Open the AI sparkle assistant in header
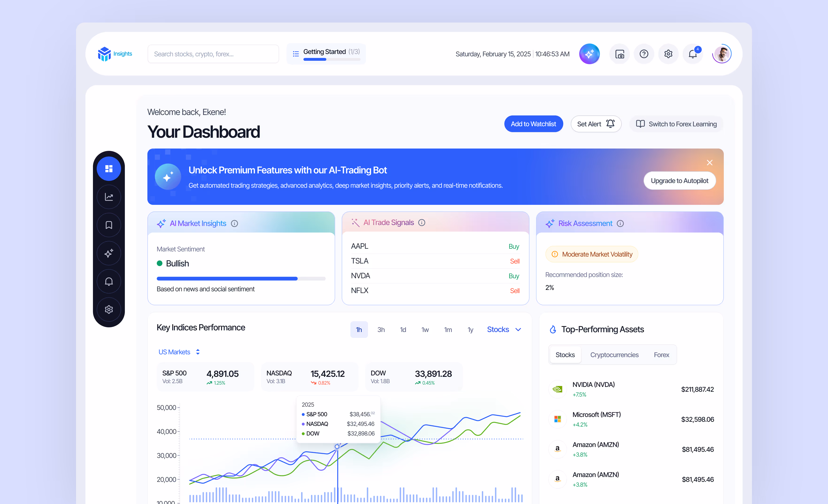The height and width of the screenshot is (504, 828). pyautogui.click(x=589, y=54)
